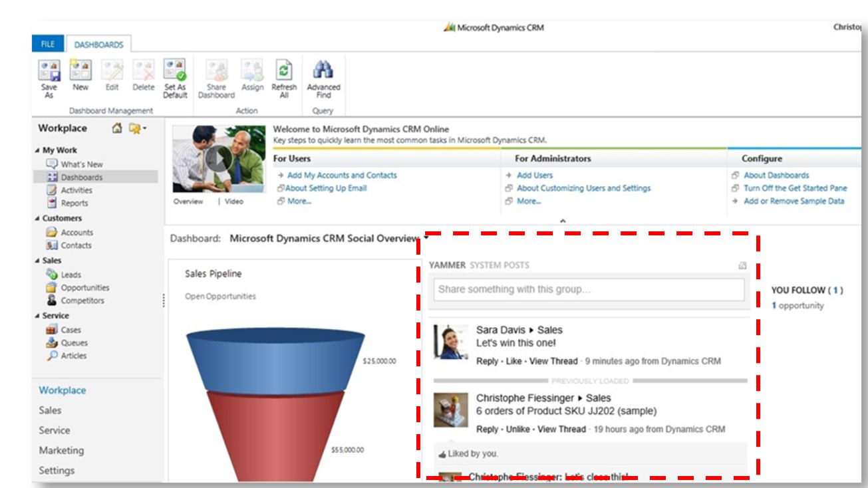Open the FILE tab
The height and width of the screenshot is (488, 868).
[48, 44]
